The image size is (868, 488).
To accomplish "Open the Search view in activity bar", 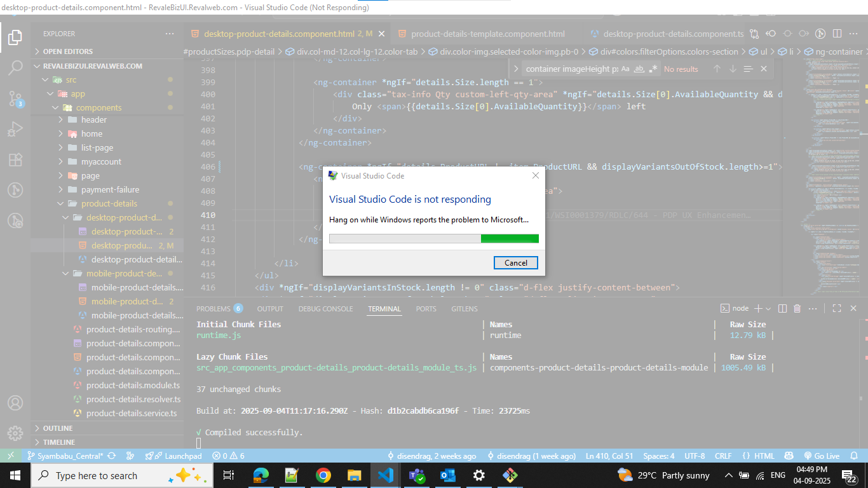I will click(15, 67).
